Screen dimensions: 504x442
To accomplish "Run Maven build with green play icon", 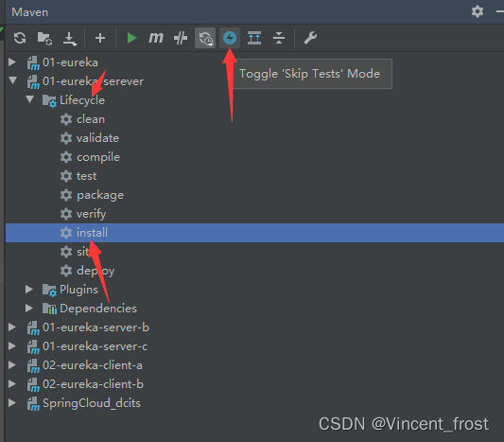I will (x=131, y=38).
